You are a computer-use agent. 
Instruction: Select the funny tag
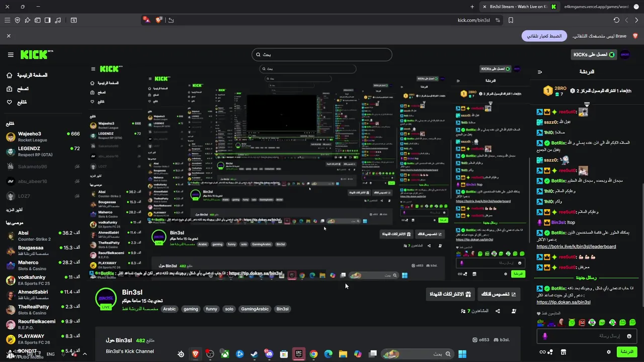(x=211, y=309)
